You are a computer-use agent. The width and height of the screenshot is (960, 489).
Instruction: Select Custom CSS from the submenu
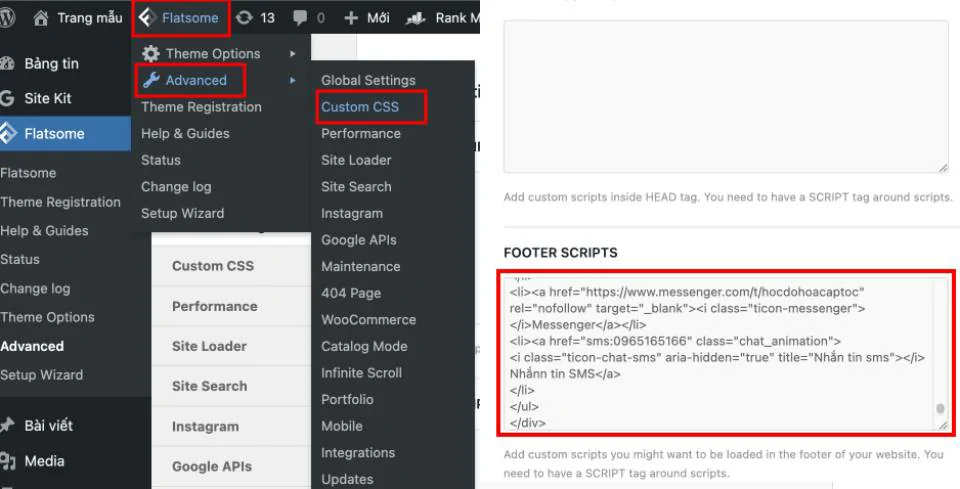[x=360, y=106]
